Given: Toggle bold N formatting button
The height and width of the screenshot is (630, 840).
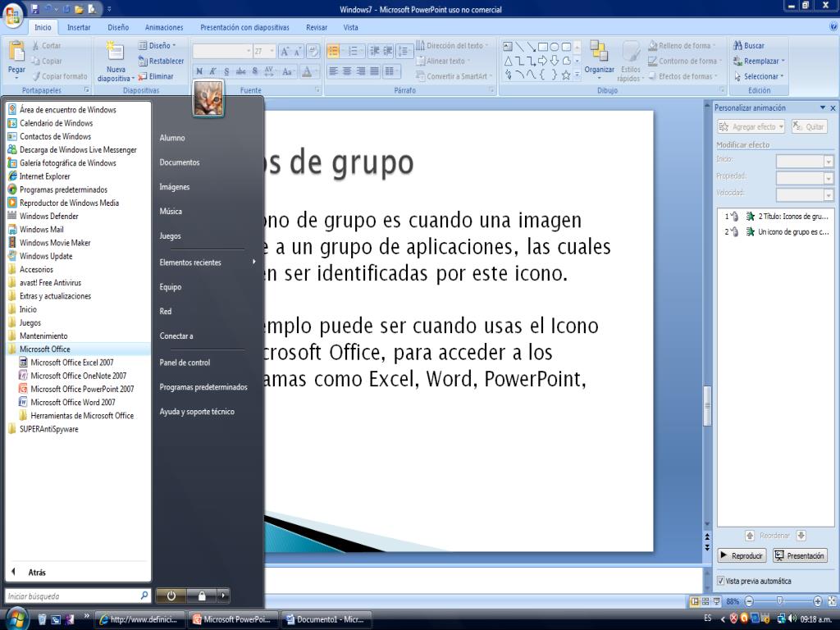Looking at the screenshot, I should (x=199, y=71).
